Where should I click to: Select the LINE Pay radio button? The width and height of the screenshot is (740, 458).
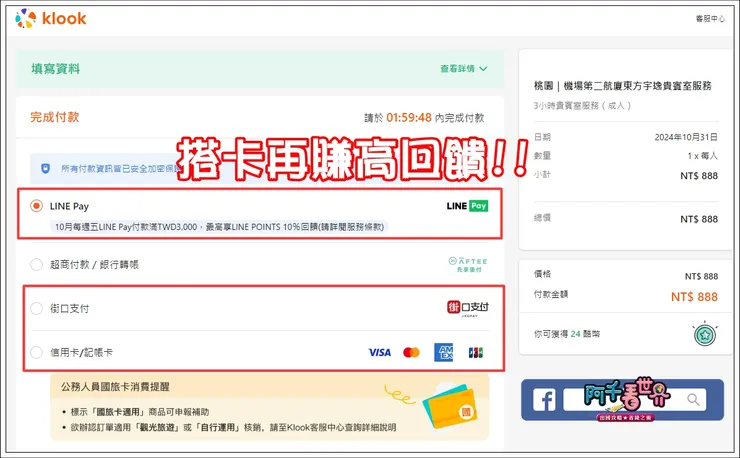tap(36, 206)
